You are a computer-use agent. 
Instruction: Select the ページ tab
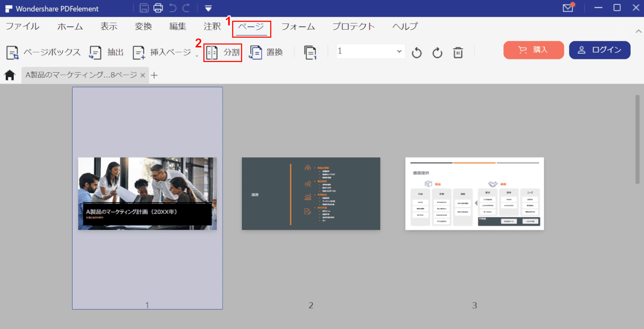point(251,27)
